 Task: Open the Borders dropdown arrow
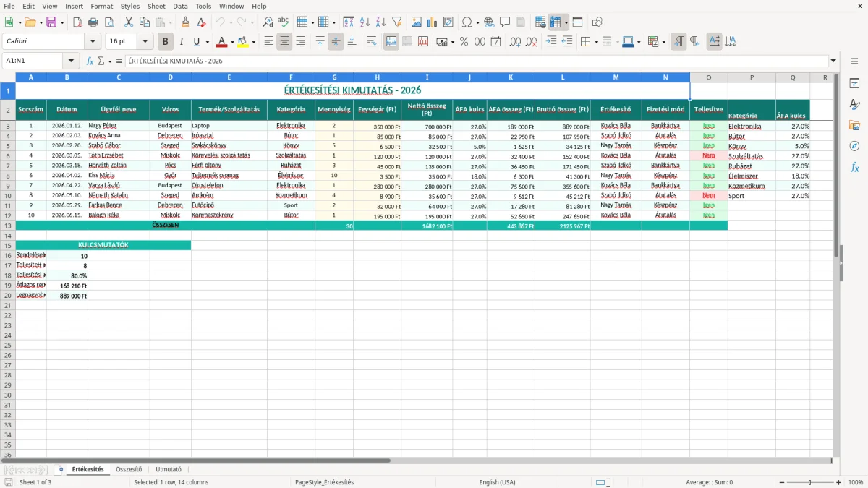tap(596, 42)
